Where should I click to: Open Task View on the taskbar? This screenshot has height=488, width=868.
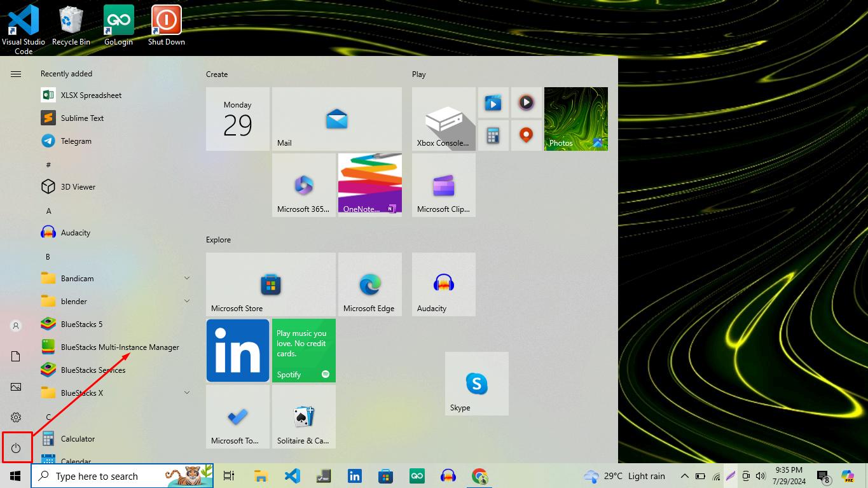tap(229, 476)
